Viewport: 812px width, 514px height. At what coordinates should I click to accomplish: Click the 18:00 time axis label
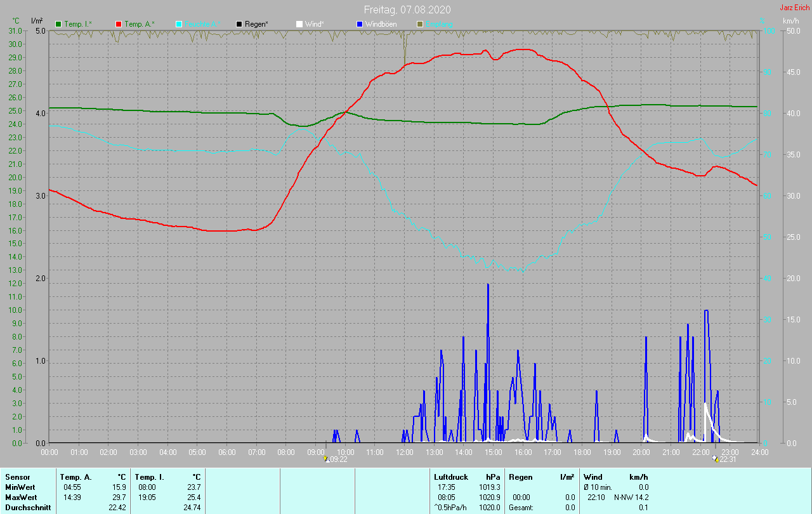[582, 452]
